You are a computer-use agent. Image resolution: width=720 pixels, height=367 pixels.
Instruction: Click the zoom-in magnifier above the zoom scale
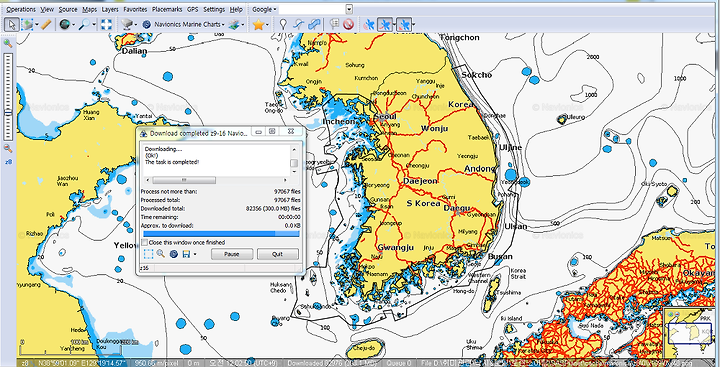(x=8, y=44)
